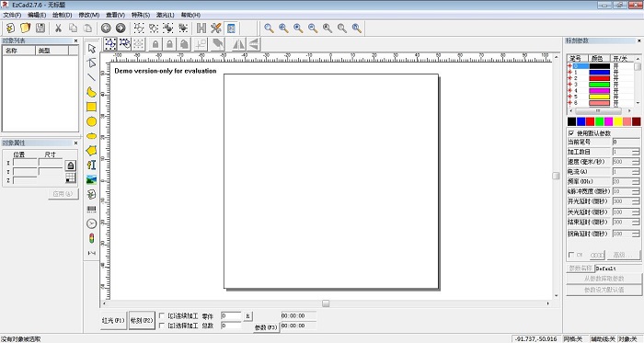Select the traffic light input port tool
The image size is (644, 343).
pos(92,238)
